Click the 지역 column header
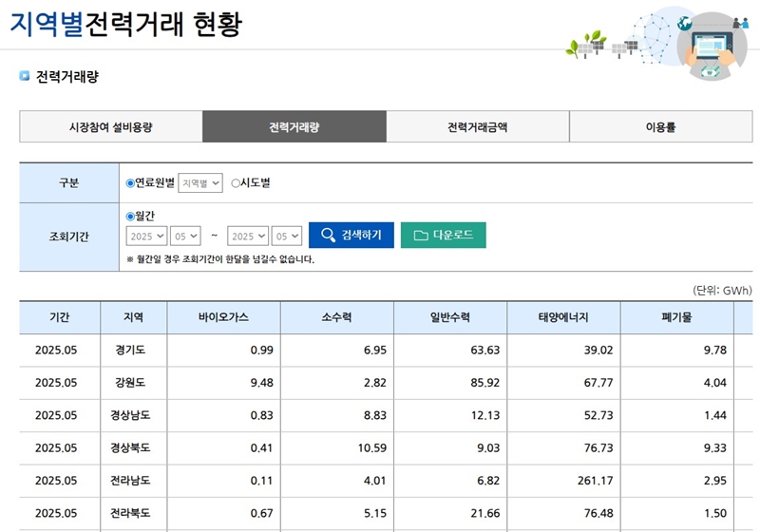 click(x=133, y=317)
